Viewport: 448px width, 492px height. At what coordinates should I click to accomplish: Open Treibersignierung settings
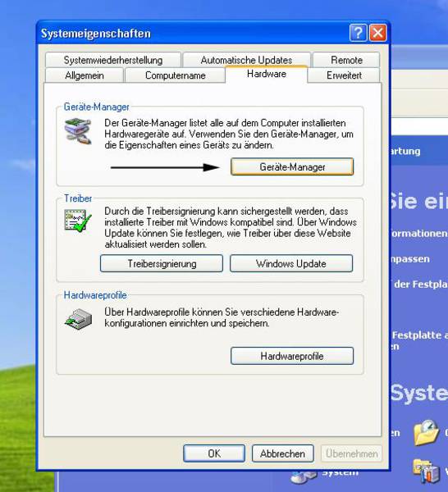[162, 263]
